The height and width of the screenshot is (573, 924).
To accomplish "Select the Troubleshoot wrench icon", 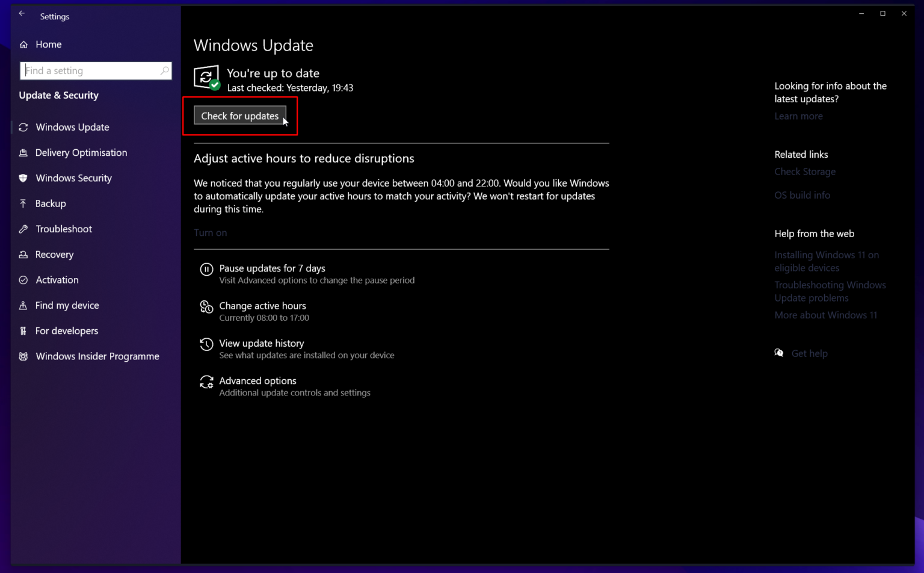I will (x=23, y=229).
